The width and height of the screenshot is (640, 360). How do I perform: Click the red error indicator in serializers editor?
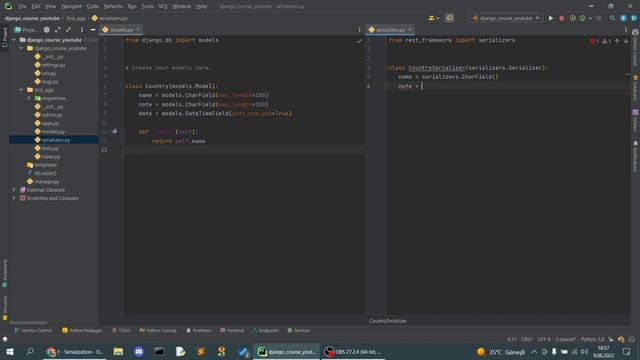(594, 41)
